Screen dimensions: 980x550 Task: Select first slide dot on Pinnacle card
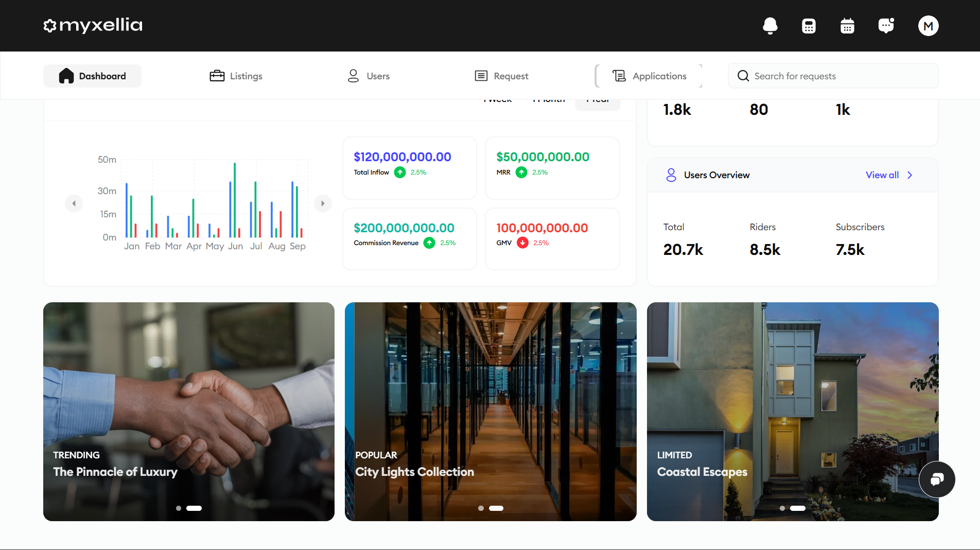coord(179,508)
